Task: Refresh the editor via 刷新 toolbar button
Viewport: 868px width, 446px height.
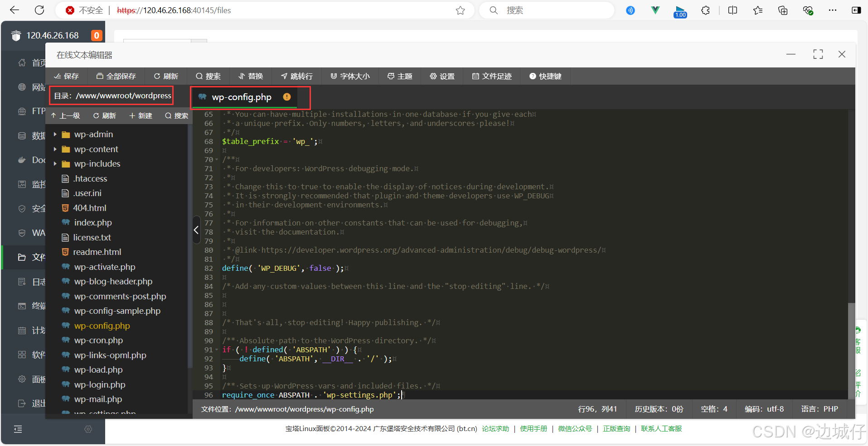Action: coord(166,76)
